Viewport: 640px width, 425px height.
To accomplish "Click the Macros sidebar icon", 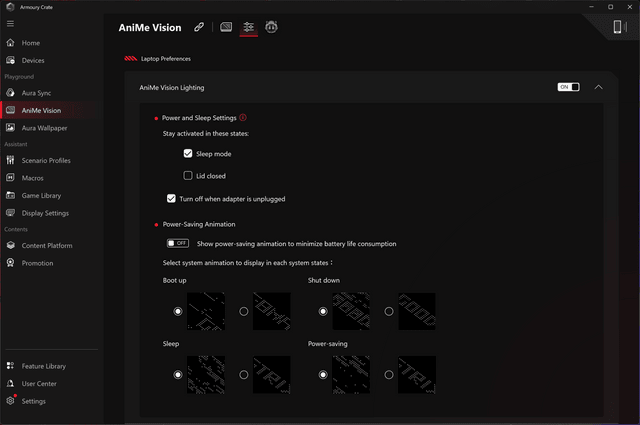I will click(11, 178).
